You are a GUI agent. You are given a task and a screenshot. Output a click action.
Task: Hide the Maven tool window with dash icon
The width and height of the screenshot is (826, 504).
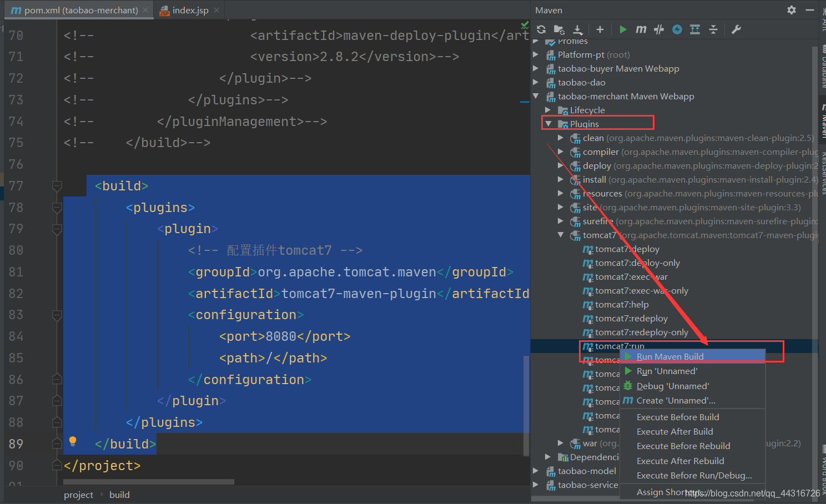point(810,10)
